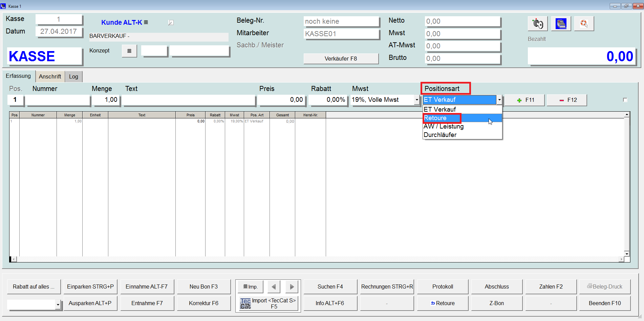Start a new receipt with Neu Bon F3
644x321 pixels.
[x=203, y=287]
